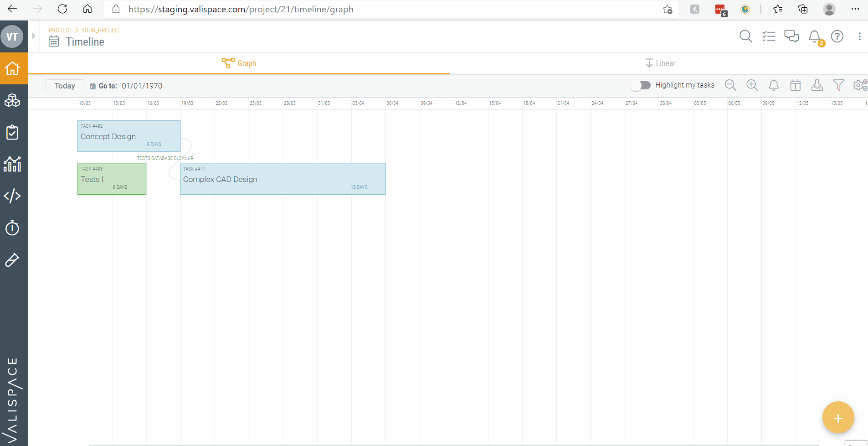
Task: Open the header three-dot more menu
Action: point(859,36)
